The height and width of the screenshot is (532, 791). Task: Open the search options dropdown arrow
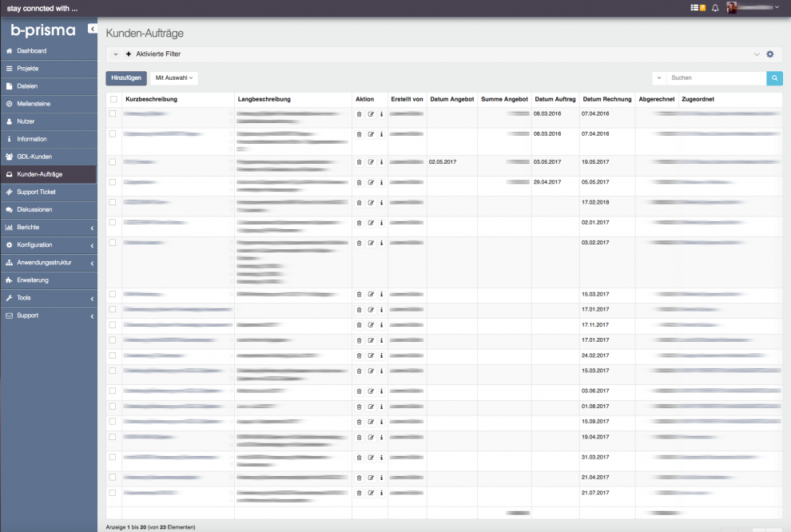click(x=659, y=78)
